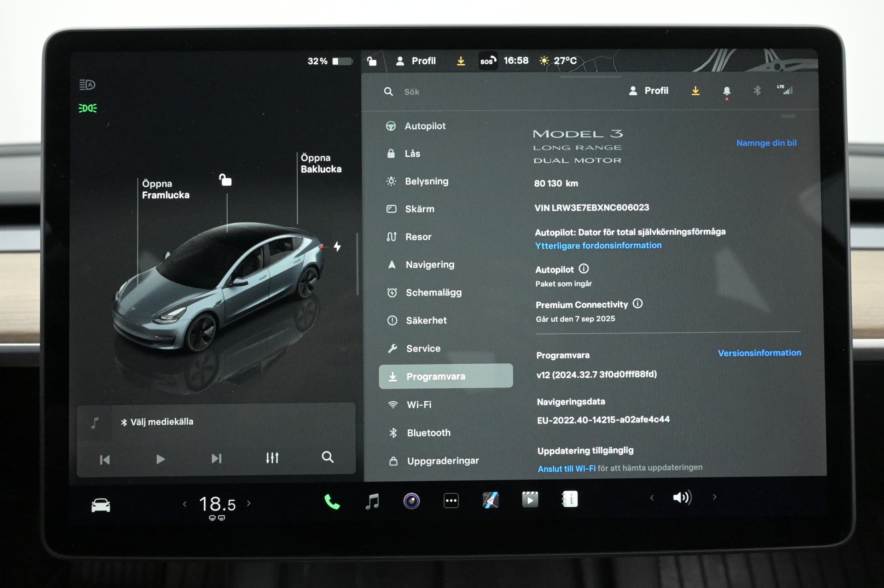
Task: Tap the music note album placeholder
Action: pyautogui.click(x=95, y=423)
